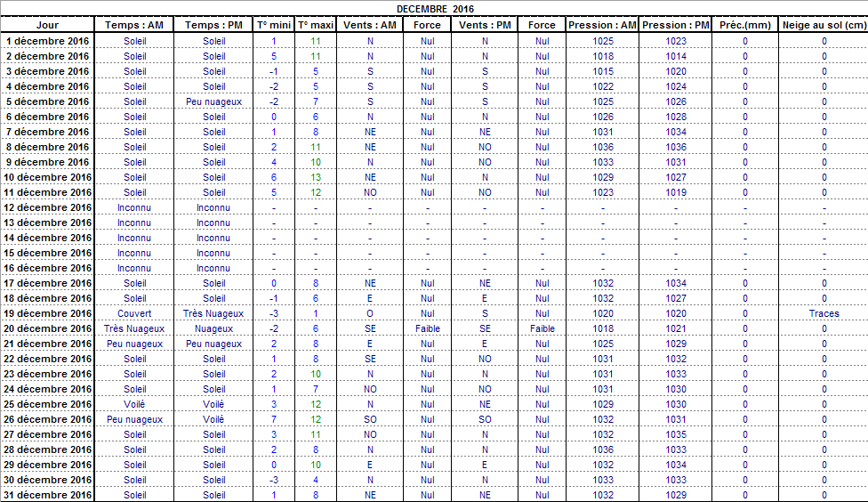Viewport: 868px width, 502px height.
Task: Click the Neige au sol (cm) header
Action: click(824, 25)
